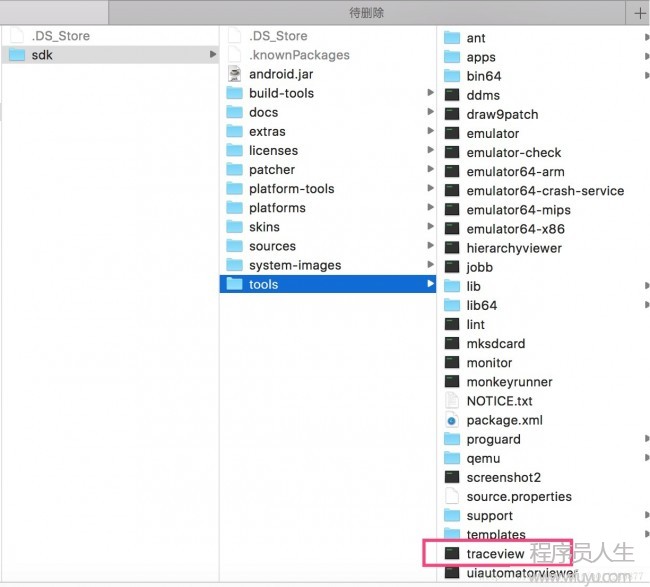The width and height of the screenshot is (650, 587).
Task: Select the emulator64-crash-service file name
Action: (x=546, y=191)
